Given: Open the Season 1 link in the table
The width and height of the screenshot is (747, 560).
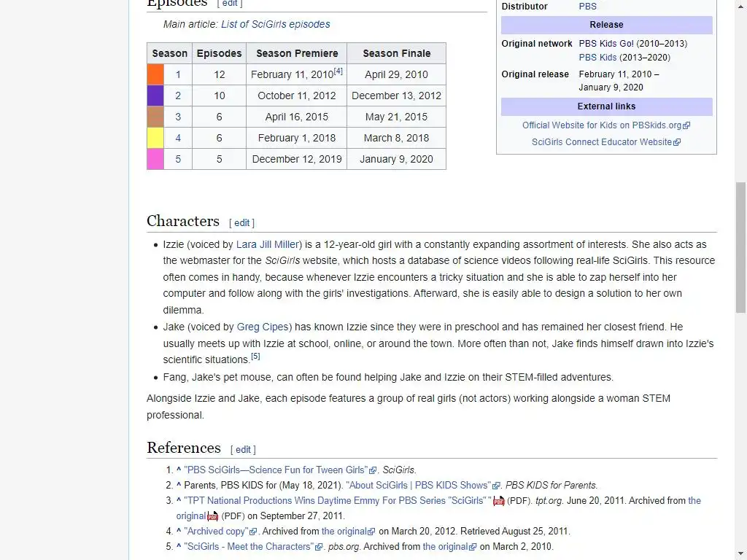Looking at the screenshot, I should click(178, 75).
